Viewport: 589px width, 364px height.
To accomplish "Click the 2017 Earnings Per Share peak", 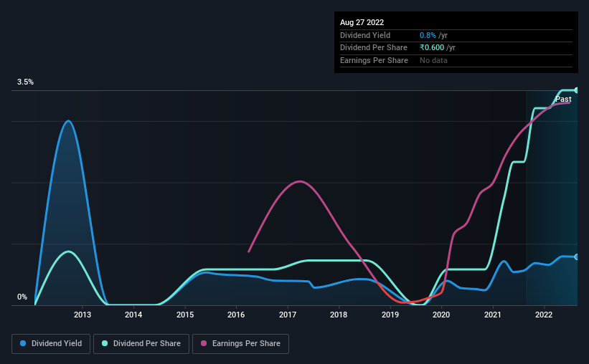I will 299,181.
